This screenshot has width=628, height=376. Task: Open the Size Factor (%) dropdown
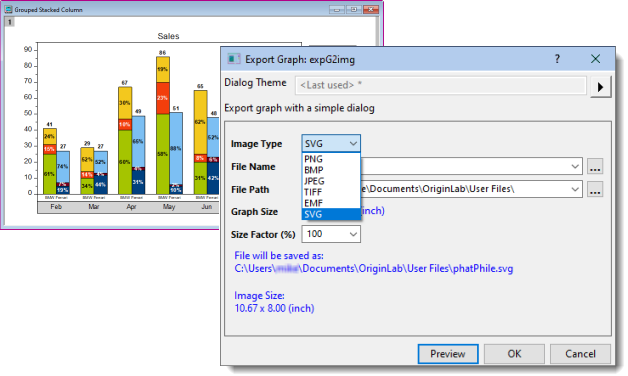(x=331, y=234)
